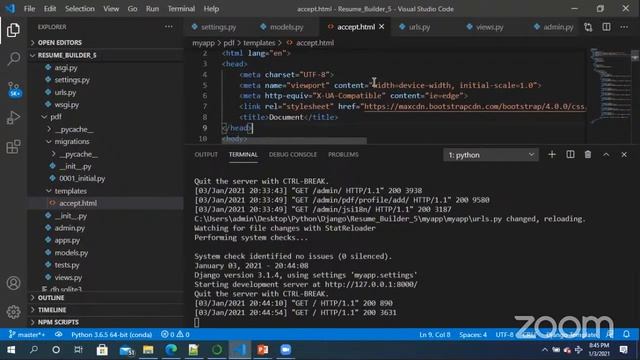
Task: Select the terminal instance dropdown '1: python'
Action: point(491,155)
